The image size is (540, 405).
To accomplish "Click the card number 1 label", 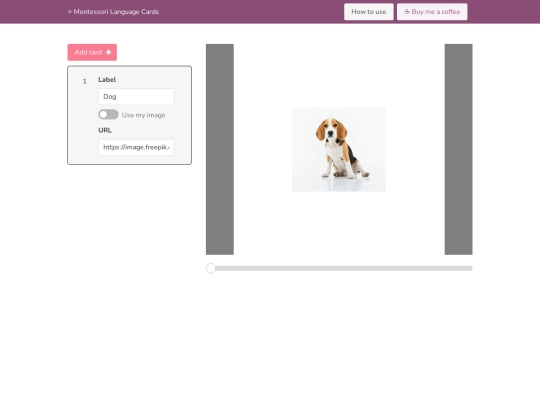I will (85, 81).
